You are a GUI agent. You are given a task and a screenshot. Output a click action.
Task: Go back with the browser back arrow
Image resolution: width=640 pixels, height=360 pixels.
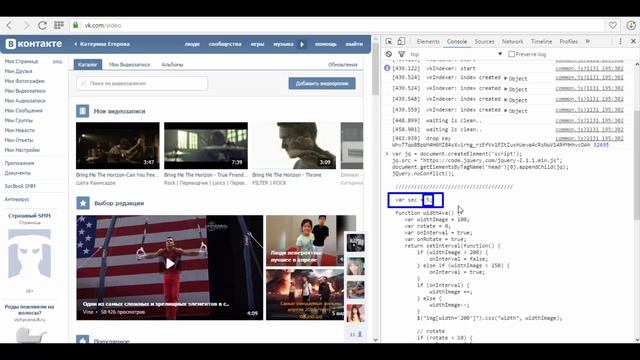click(9, 25)
